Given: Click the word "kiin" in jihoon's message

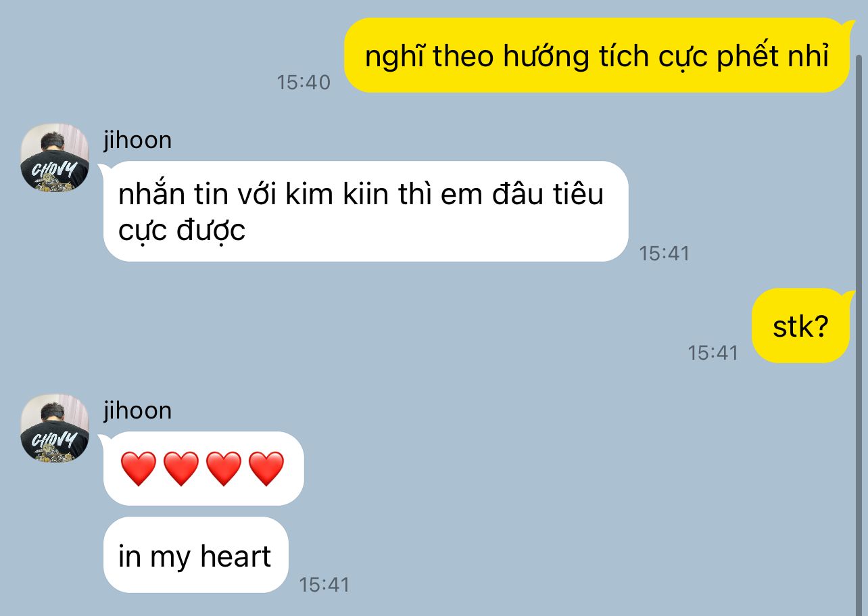Looking at the screenshot, I should coord(366,195).
